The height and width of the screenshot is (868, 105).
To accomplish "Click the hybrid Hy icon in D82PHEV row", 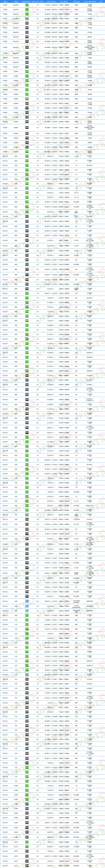I will tap(27, 601).
